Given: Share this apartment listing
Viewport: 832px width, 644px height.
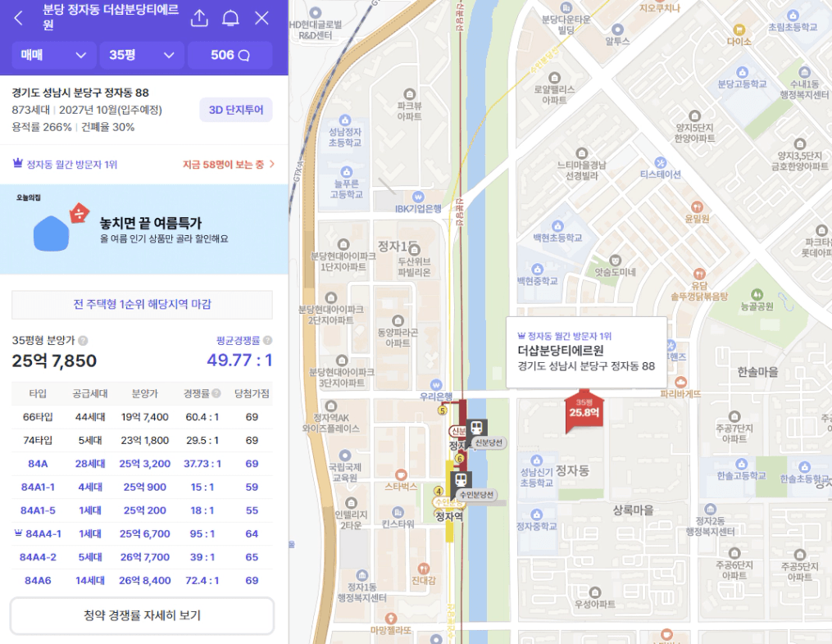Looking at the screenshot, I should [199, 18].
